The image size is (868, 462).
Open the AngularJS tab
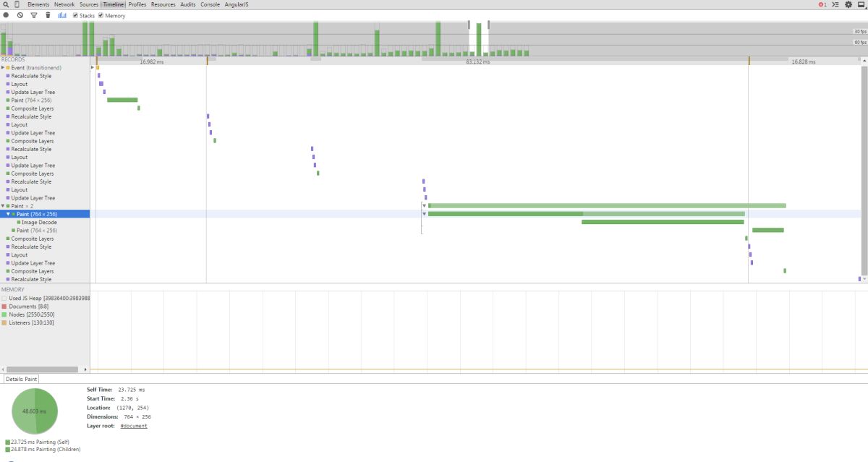click(237, 4)
